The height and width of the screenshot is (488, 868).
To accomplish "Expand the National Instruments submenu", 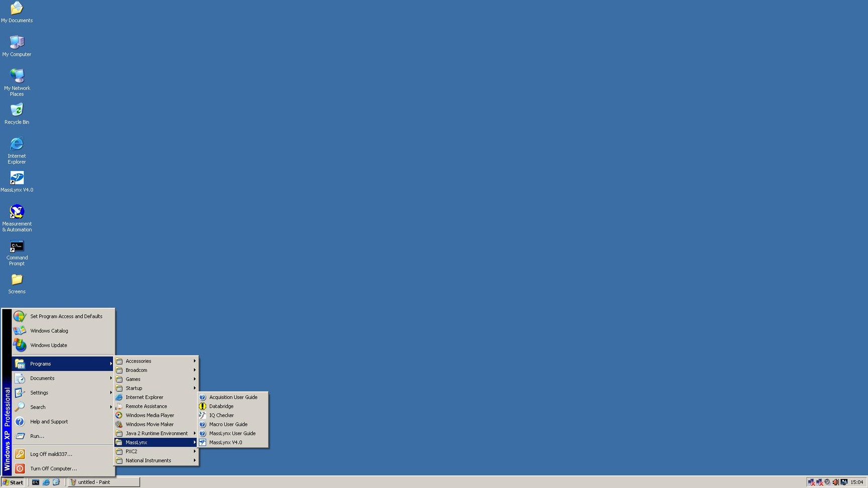I will pos(148,460).
